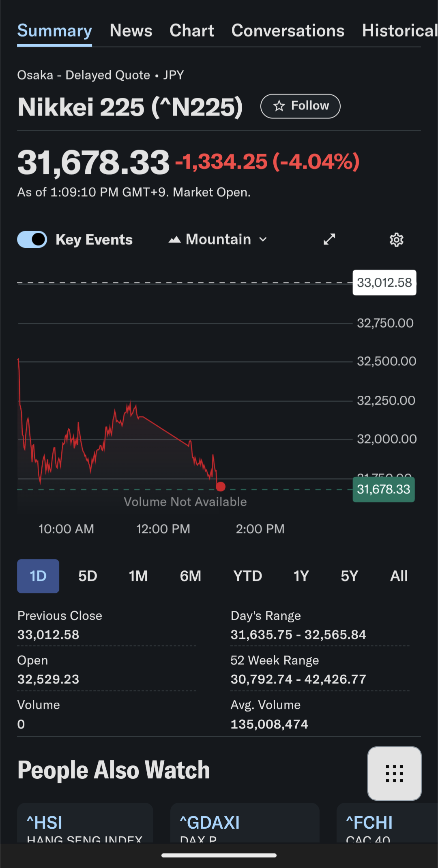Click the 'Volume Not Available' chart label
Image resolution: width=438 pixels, height=868 pixels.
point(185,502)
